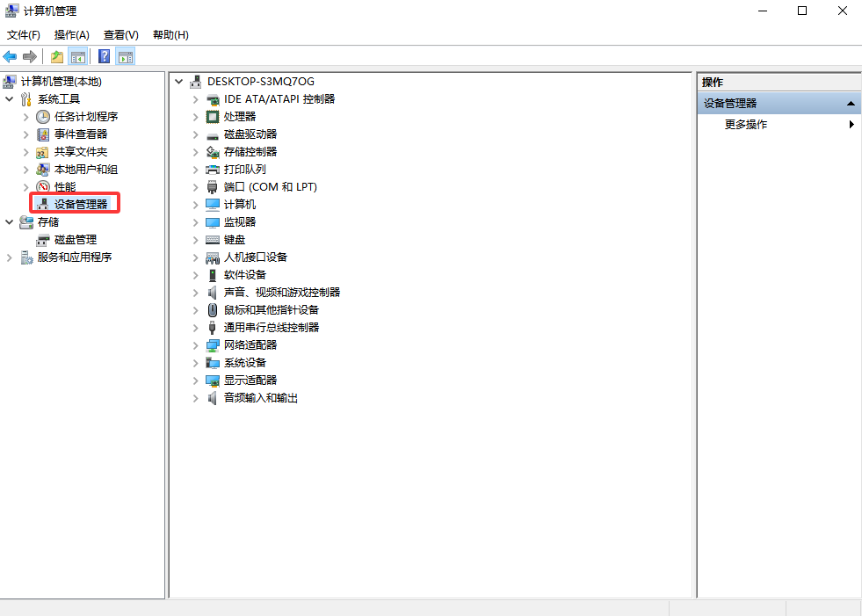
Task: Click the 端口 (COM 和 LPT) icon
Action: 212,187
